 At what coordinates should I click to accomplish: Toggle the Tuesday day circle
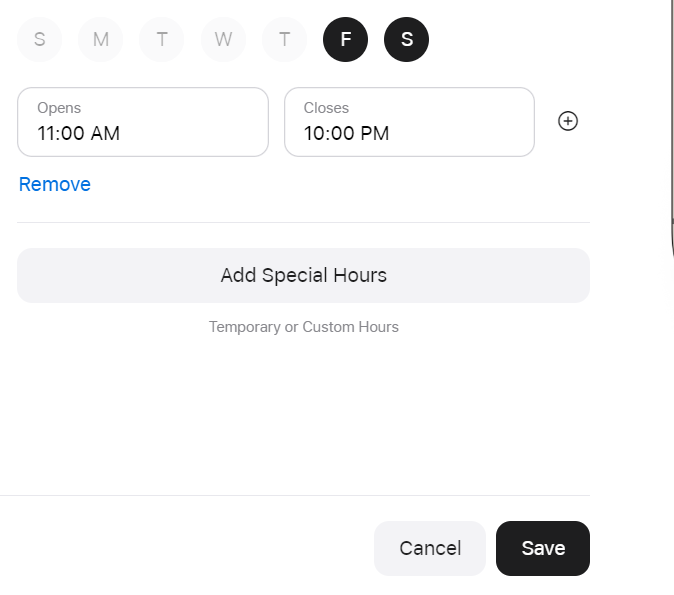pyautogui.click(x=162, y=40)
